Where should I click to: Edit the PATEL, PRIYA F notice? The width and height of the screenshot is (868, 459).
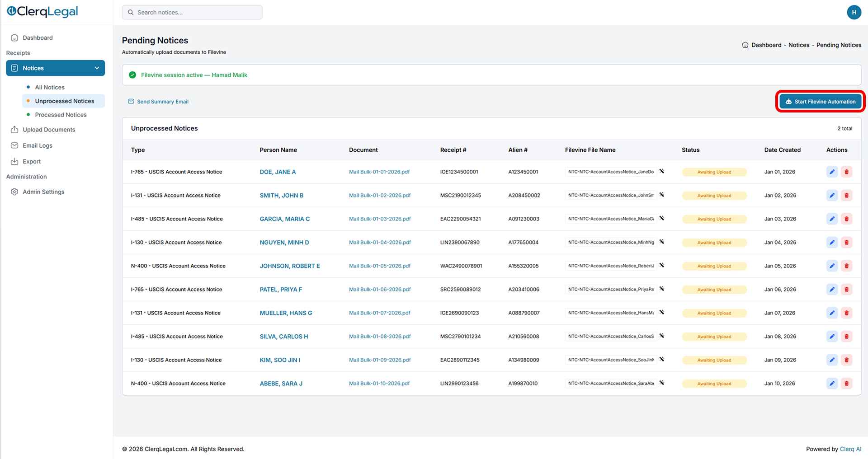point(832,290)
